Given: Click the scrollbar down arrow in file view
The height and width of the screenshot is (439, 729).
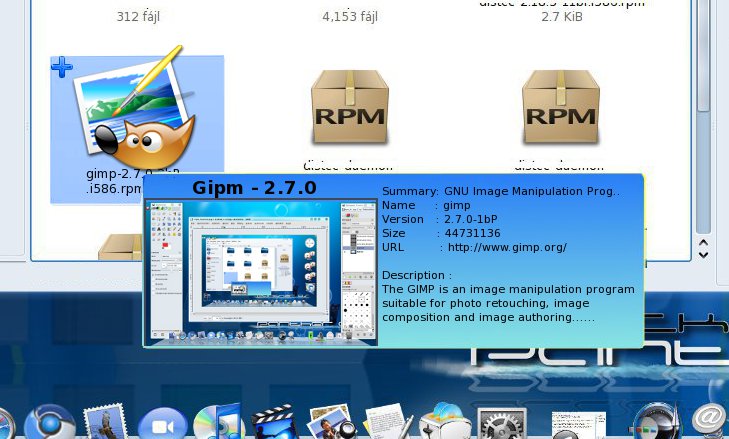Looking at the screenshot, I should [x=703, y=255].
